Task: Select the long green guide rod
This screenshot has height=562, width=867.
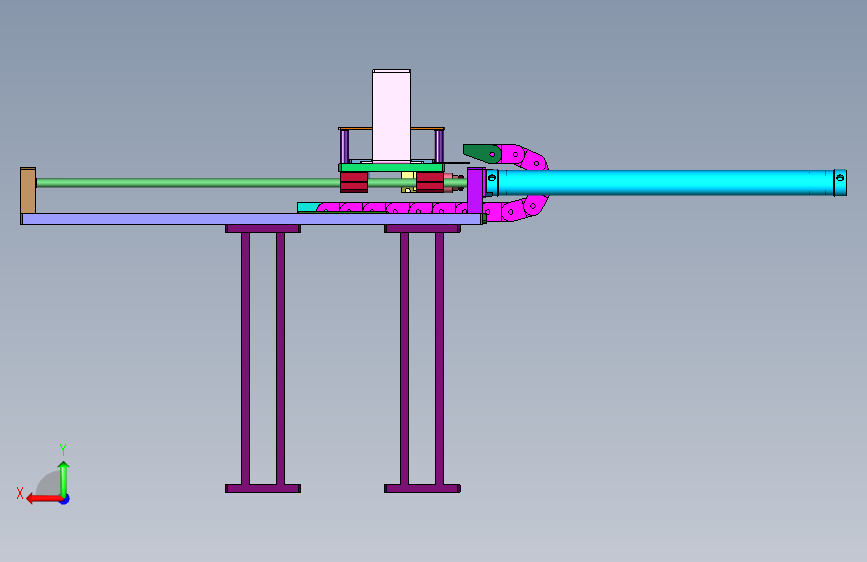Action: point(188,183)
